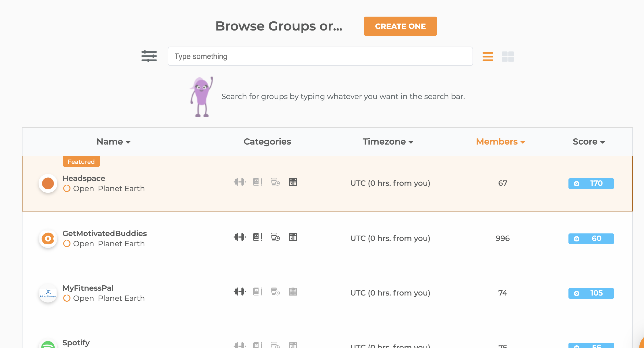Viewport: 644px width, 348px height.
Task: Click the CREATE ONE button
Action: pyautogui.click(x=400, y=26)
